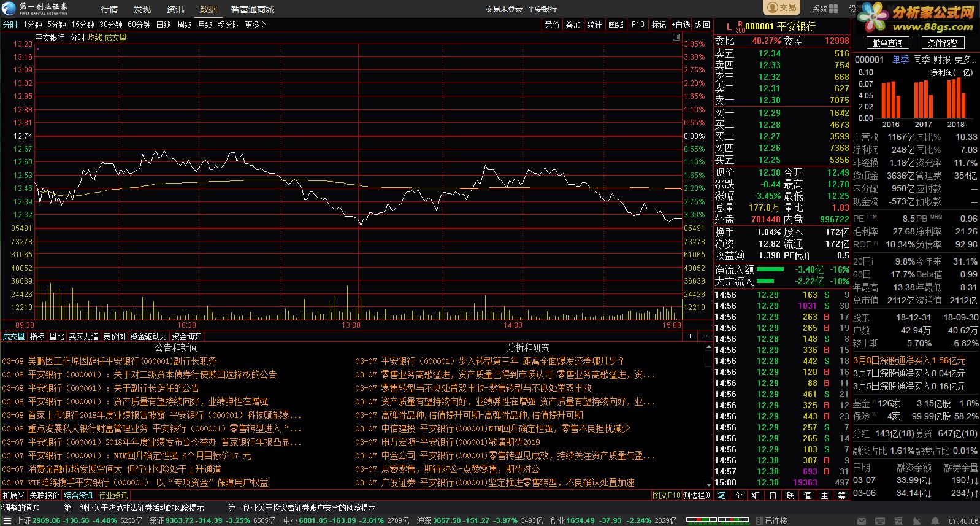Open the 行情 menu
The height and width of the screenshot is (526, 980).
point(109,9)
